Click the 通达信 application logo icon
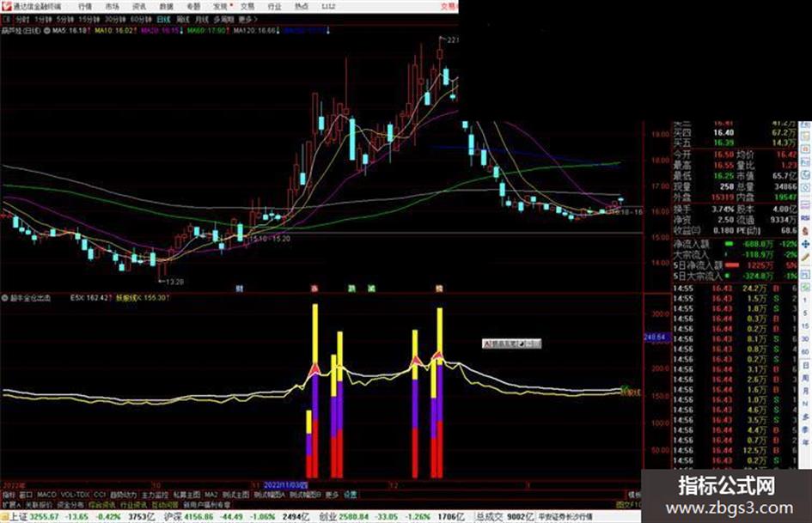 [x=6, y=6]
